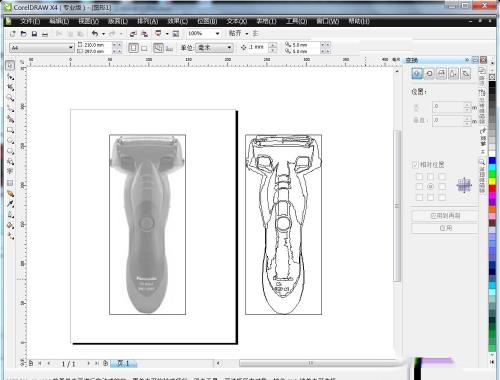Image resolution: width=500 pixels, height=380 pixels.
Task: Click the Undo arrow icon
Action: [x=95, y=33]
